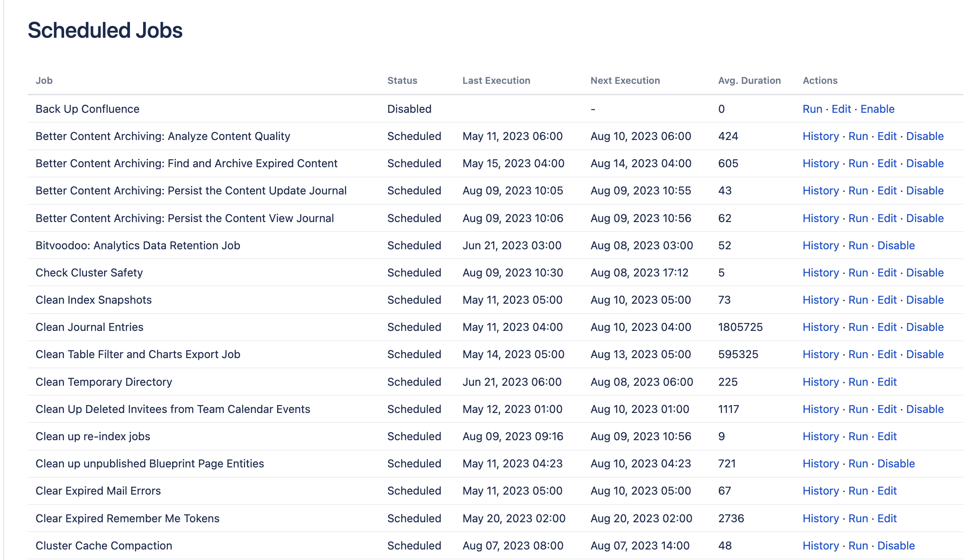The width and height of the screenshot is (973, 560).
Task: Click the Next Execution column header
Action: point(625,80)
